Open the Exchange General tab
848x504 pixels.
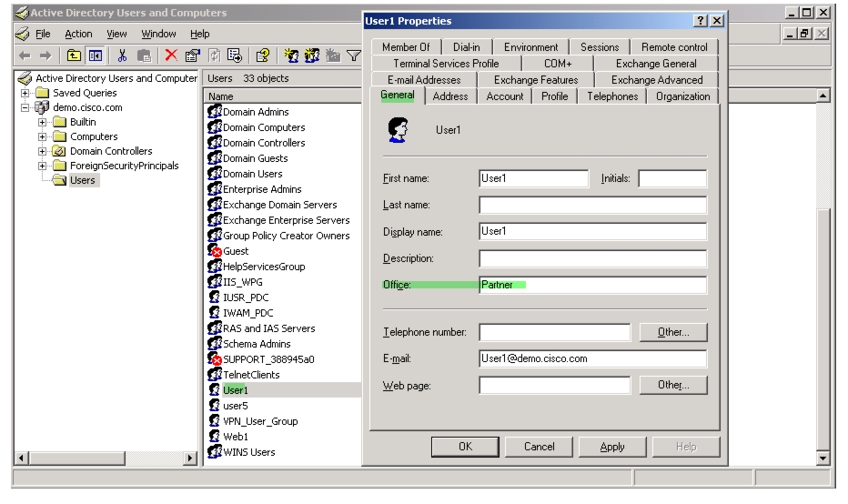point(656,64)
